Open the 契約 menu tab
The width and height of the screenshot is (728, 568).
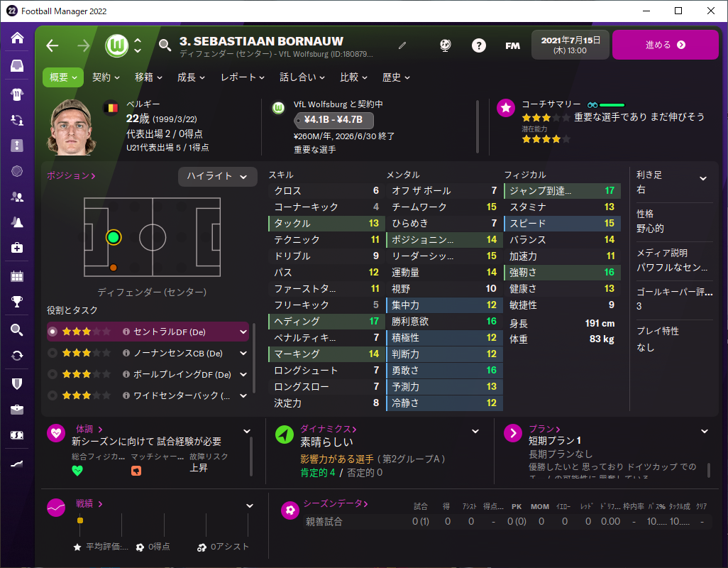coord(106,77)
